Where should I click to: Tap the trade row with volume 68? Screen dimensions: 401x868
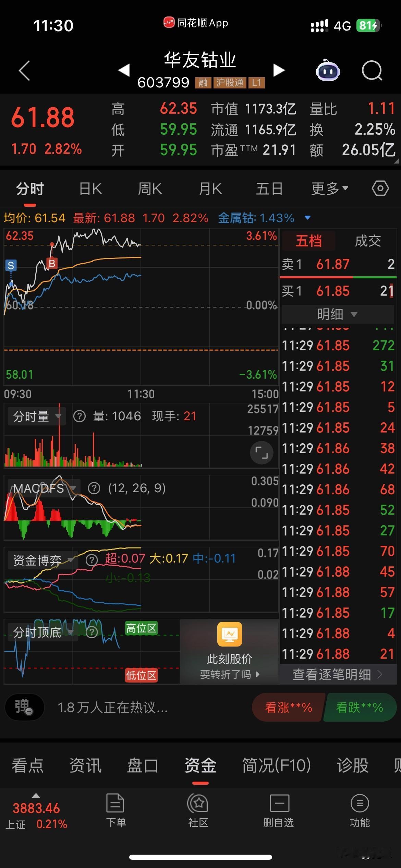(338, 489)
